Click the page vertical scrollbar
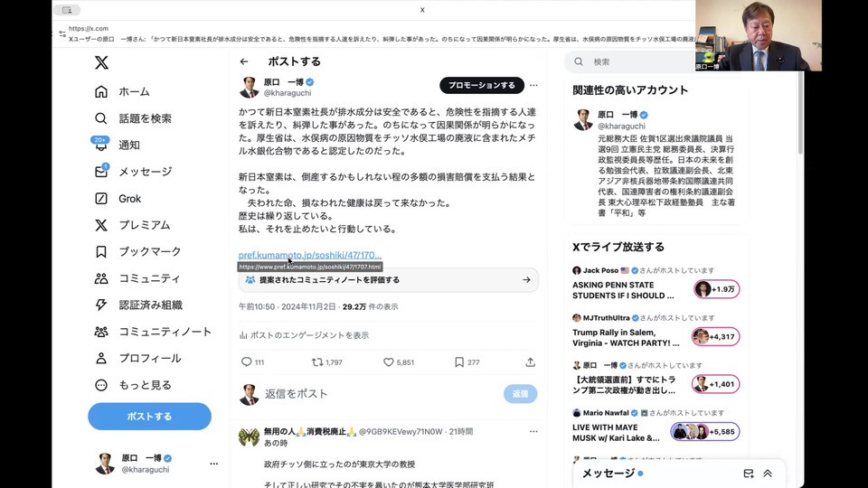Screen dimensions: 868x488 800,114
